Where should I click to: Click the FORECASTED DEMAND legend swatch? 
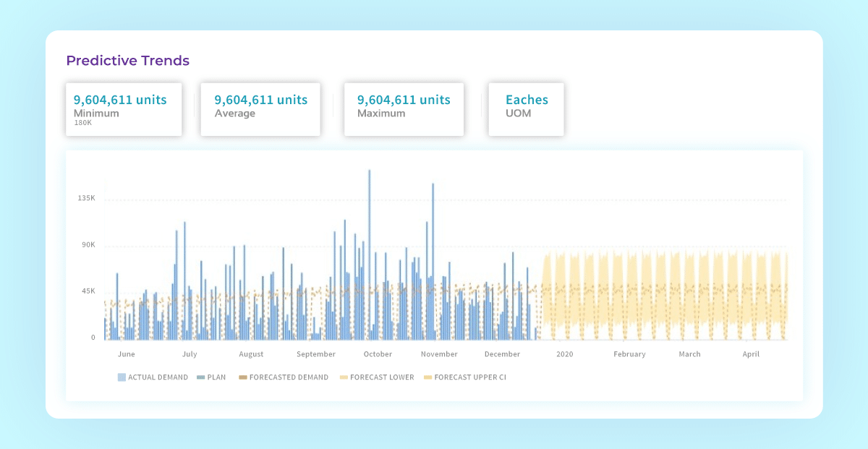coord(242,377)
